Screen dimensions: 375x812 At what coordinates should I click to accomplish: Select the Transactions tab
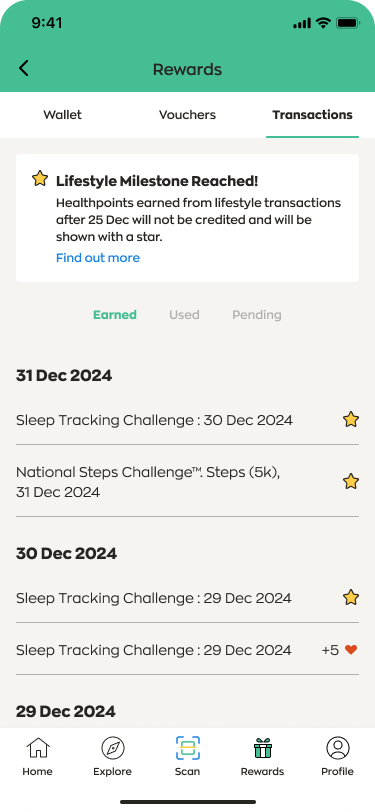tap(312, 114)
